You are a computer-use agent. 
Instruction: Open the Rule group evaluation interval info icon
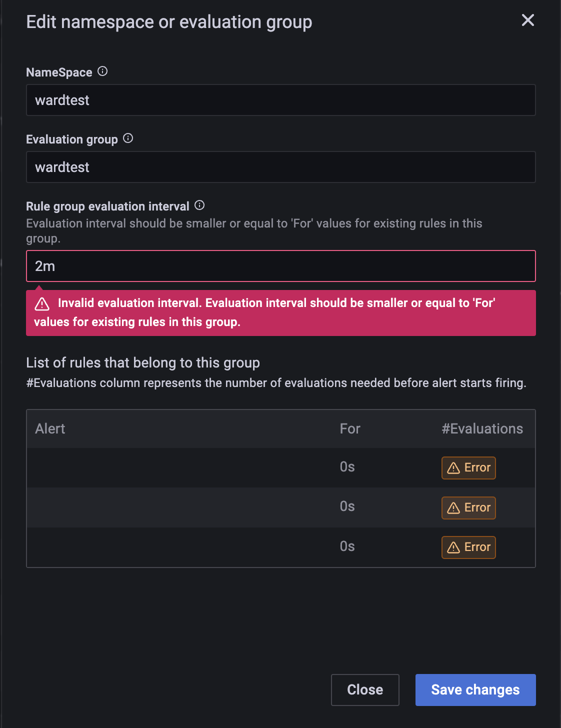pyautogui.click(x=200, y=205)
